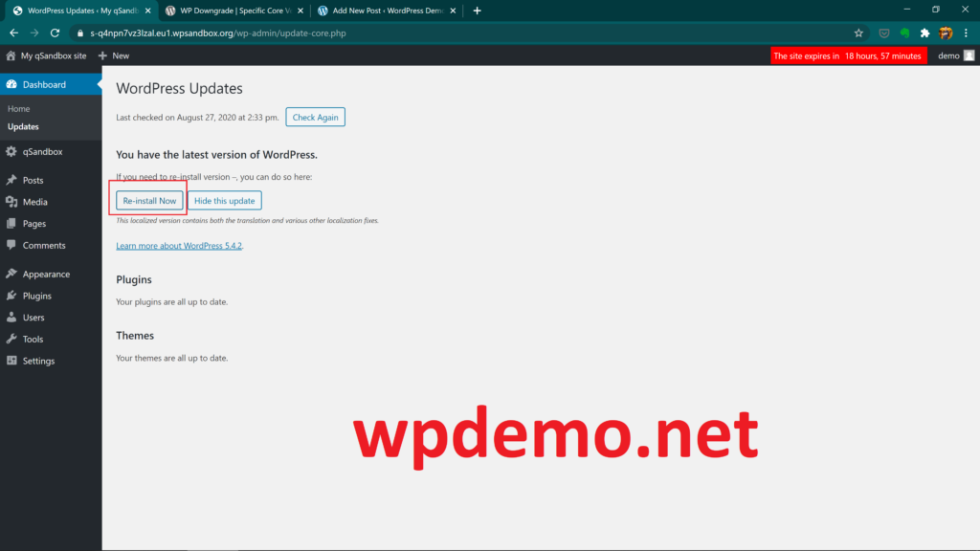Click the browser forward arrow
The image size is (980, 551).
[x=34, y=33]
